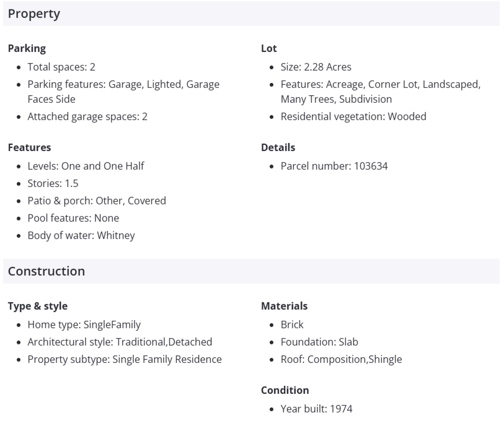This screenshot has height=428, width=504.
Task: Click the Lot subheading
Action: point(269,48)
